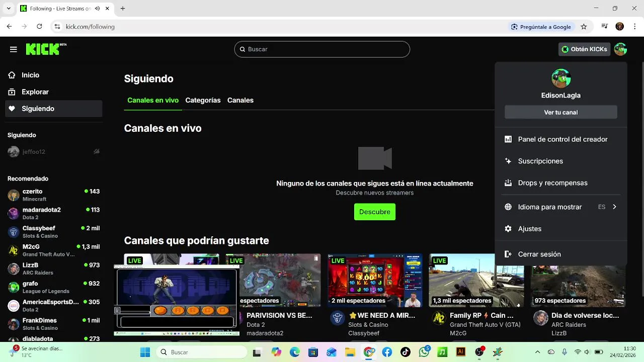Open czerito recommended channel
The image size is (644, 362).
pos(54,195)
